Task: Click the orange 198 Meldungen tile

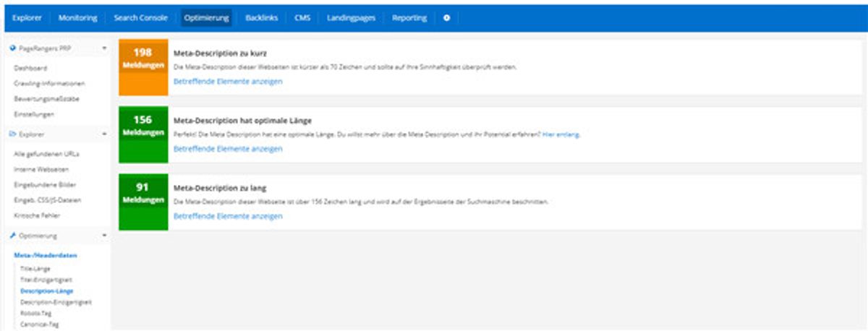Action: 143,67
